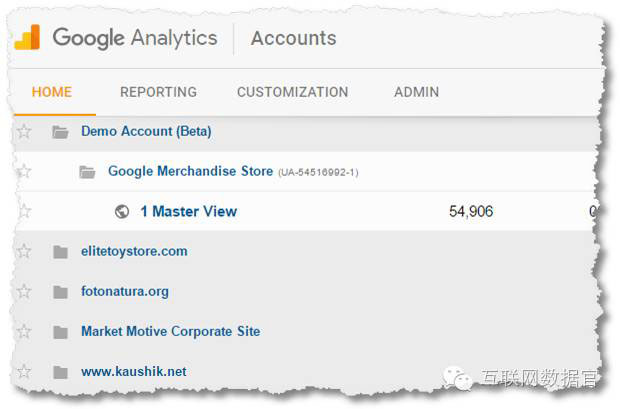Image resolution: width=620 pixels, height=409 pixels.
Task: Expand the Market Motive Corporate Site folder
Action: tap(61, 331)
